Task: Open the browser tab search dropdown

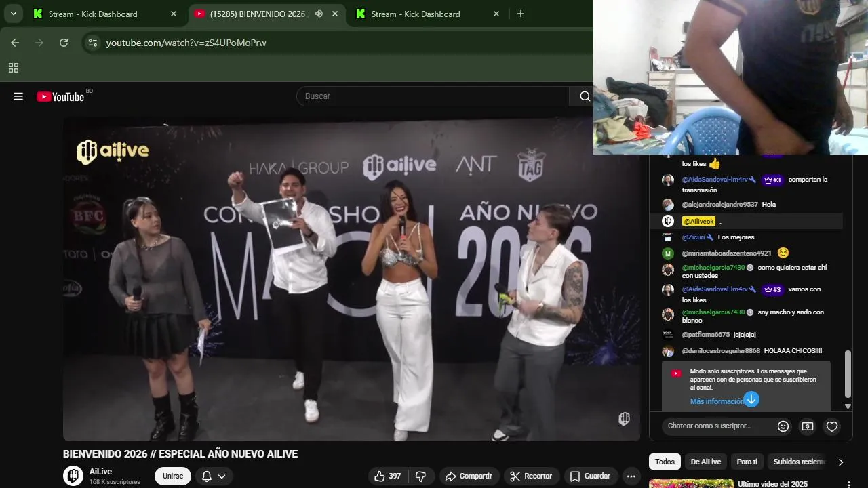Action: [13, 14]
